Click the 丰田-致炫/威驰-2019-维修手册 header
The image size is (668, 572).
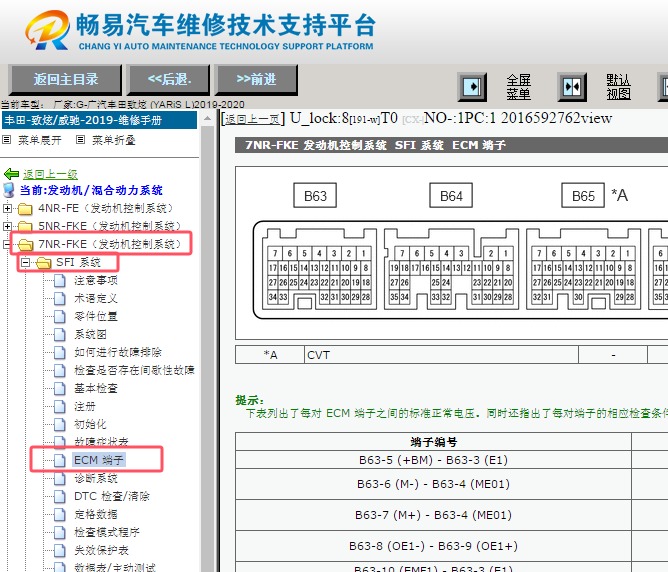coord(99,120)
